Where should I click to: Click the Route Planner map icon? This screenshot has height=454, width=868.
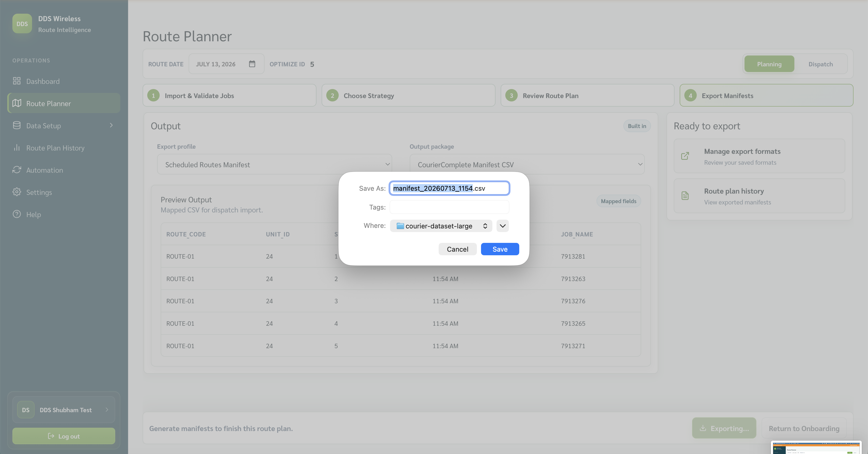click(x=17, y=103)
